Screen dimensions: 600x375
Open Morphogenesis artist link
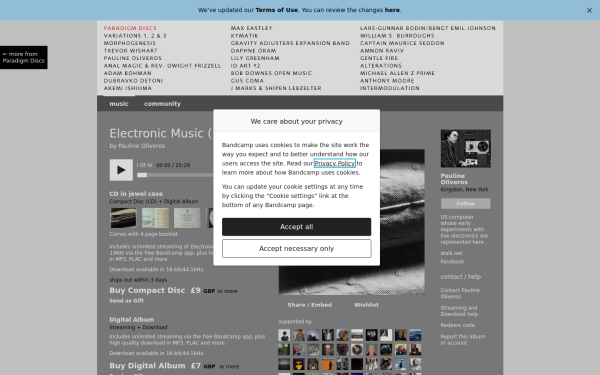(129, 43)
